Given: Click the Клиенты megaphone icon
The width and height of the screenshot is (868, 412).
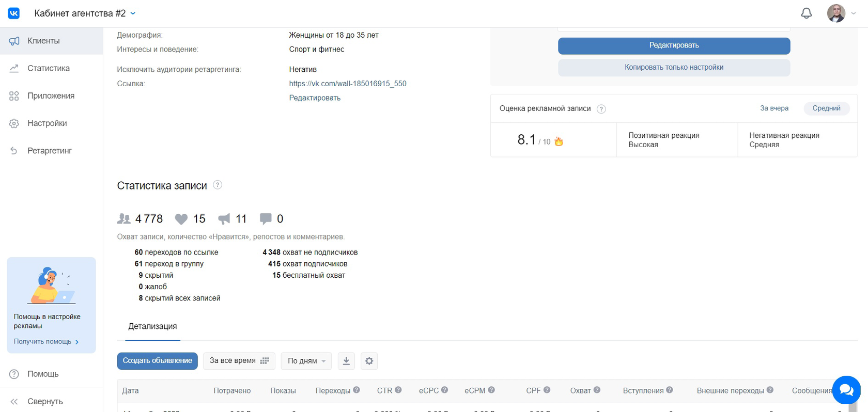Looking at the screenshot, I should pos(14,41).
